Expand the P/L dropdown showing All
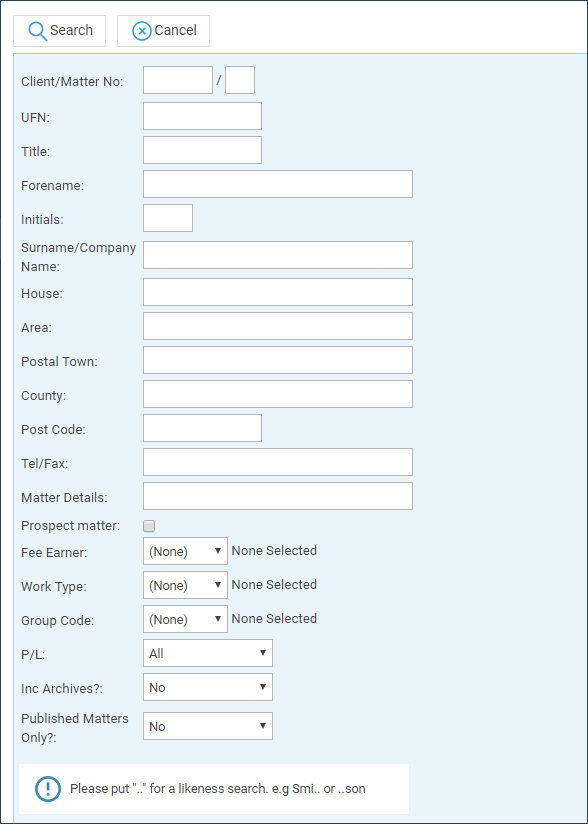588x824 pixels. click(x=208, y=653)
